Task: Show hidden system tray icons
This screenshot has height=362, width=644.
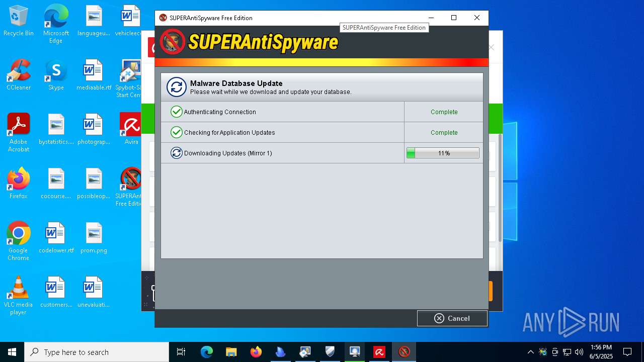Action: pyautogui.click(x=530, y=352)
